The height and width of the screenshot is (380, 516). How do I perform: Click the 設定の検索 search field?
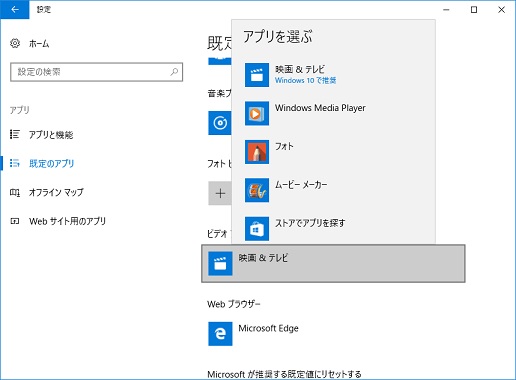click(x=97, y=72)
